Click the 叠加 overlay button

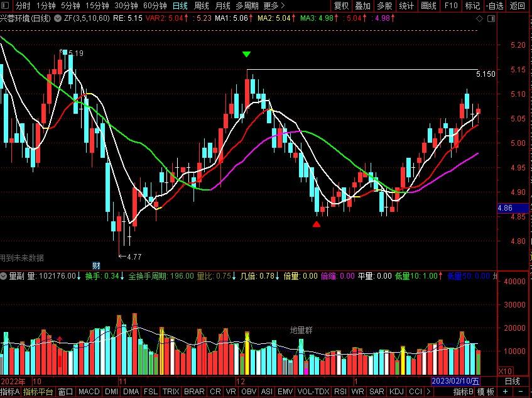point(362,6)
